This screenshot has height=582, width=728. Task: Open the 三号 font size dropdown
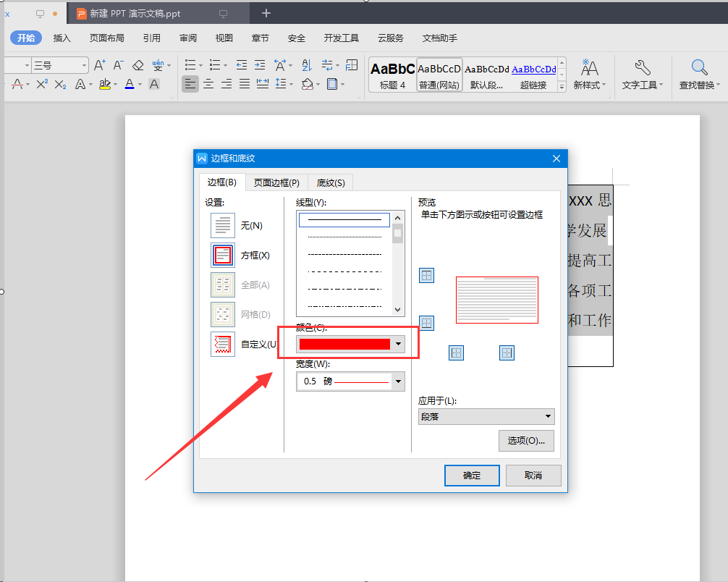pos(60,65)
